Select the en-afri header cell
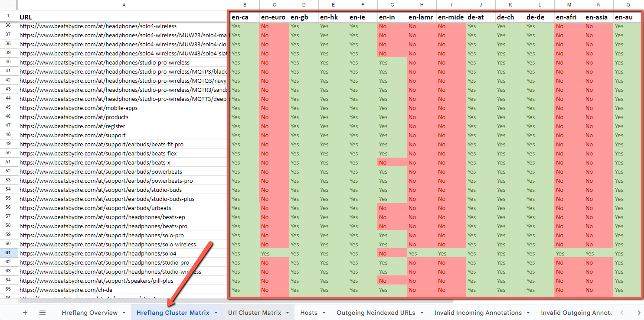644x320 pixels. (569, 17)
